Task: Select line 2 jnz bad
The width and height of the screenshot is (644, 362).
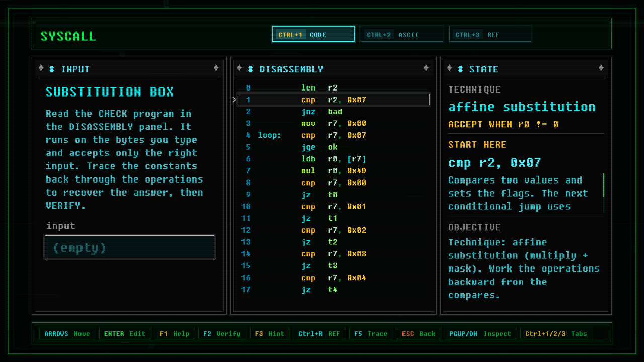Action: point(334,112)
